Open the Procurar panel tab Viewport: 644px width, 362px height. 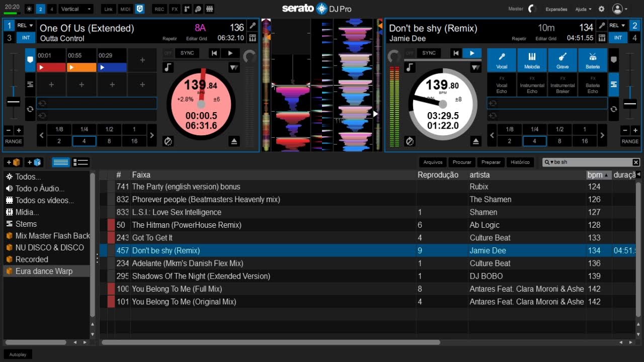pyautogui.click(x=462, y=162)
